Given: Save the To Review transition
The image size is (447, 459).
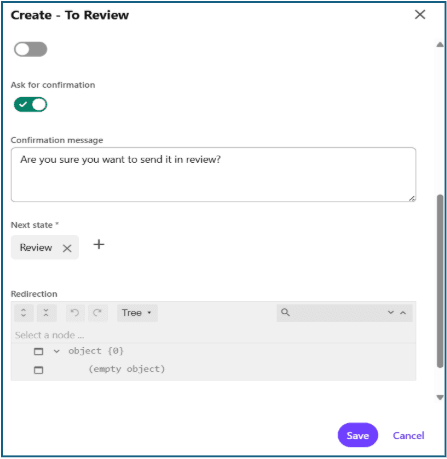Looking at the screenshot, I should click(358, 435).
